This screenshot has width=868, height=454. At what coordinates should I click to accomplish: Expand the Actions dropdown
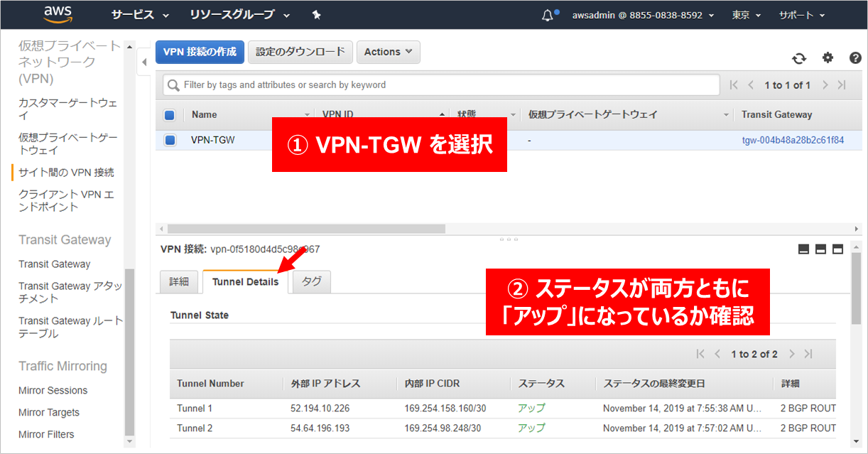(388, 52)
